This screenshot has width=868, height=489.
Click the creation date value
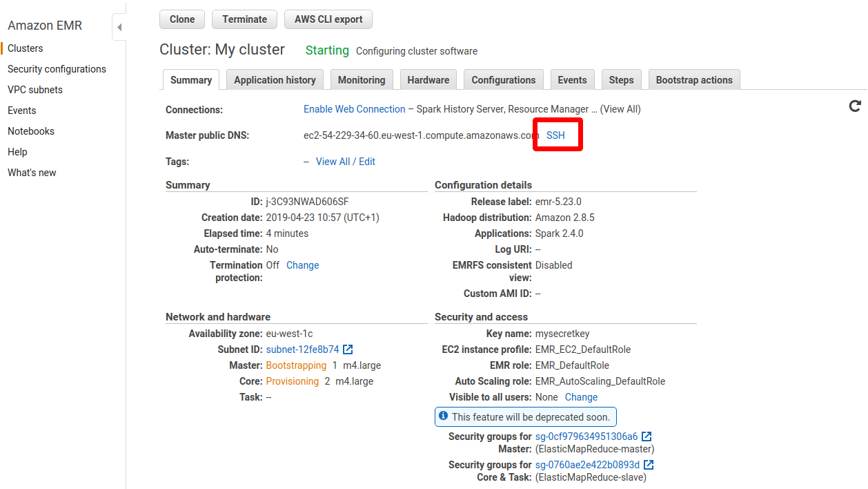tap(323, 218)
